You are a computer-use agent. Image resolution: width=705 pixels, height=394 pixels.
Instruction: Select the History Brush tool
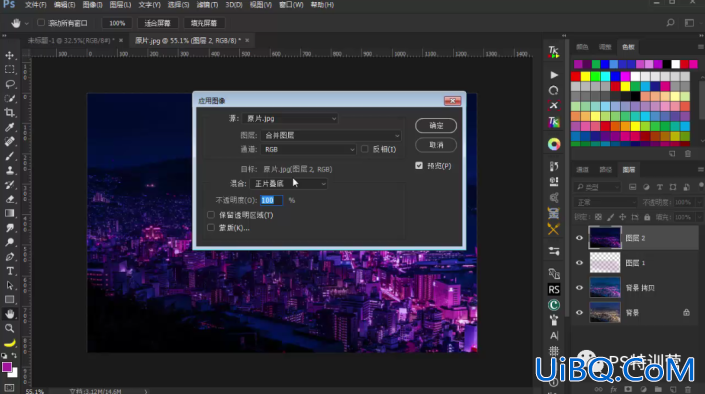(9, 185)
